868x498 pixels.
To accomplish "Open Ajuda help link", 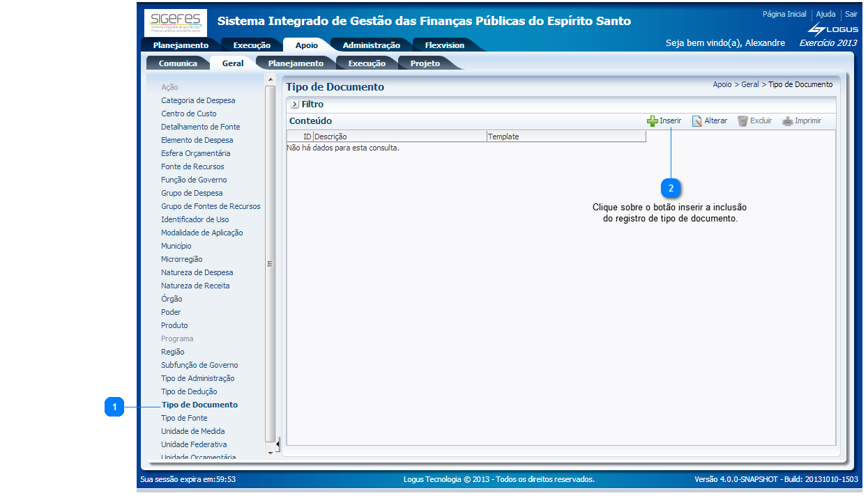I will pyautogui.click(x=825, y=14).
